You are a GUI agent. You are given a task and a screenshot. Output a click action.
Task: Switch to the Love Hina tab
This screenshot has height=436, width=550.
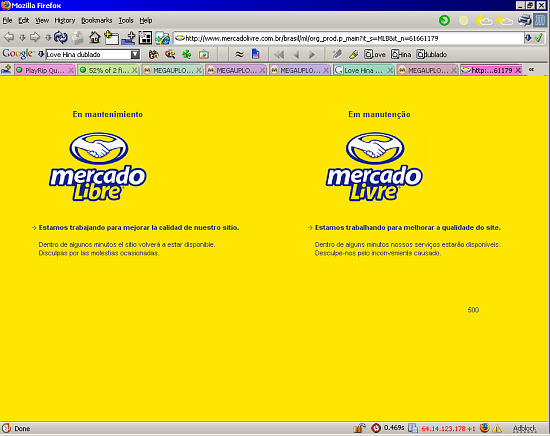coord(363,70)
